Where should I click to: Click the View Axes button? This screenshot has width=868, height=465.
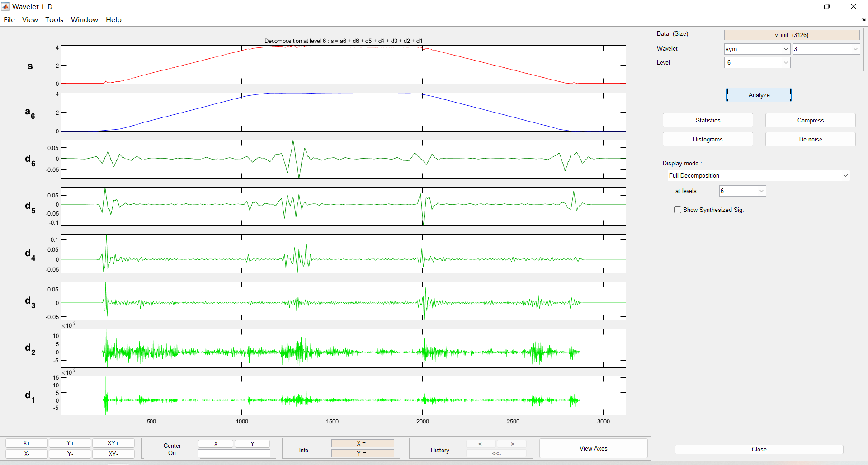point(593,448)
